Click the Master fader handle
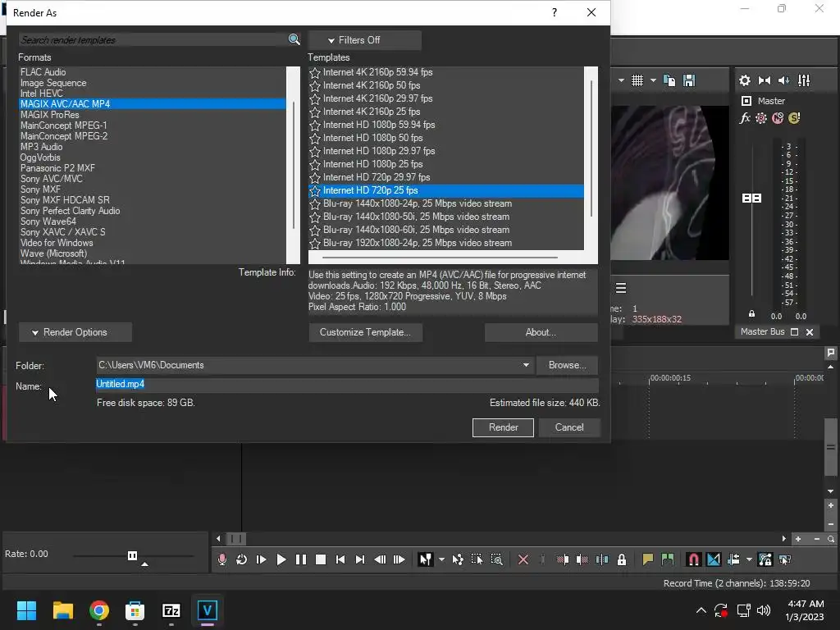Screen dimensions: 840x630 tap(751, 199)
